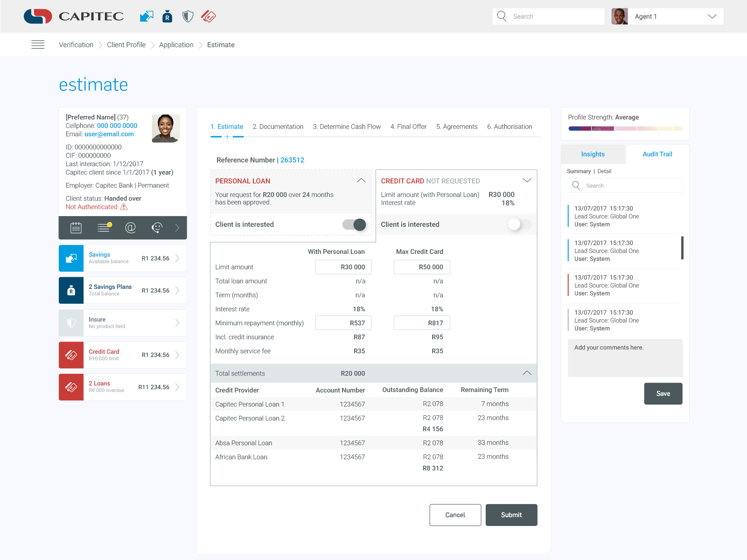This screenshot has height=560, width=747.
Task: Open user@email.com email link
Action: pyautogui.click(x=109, y=134)
